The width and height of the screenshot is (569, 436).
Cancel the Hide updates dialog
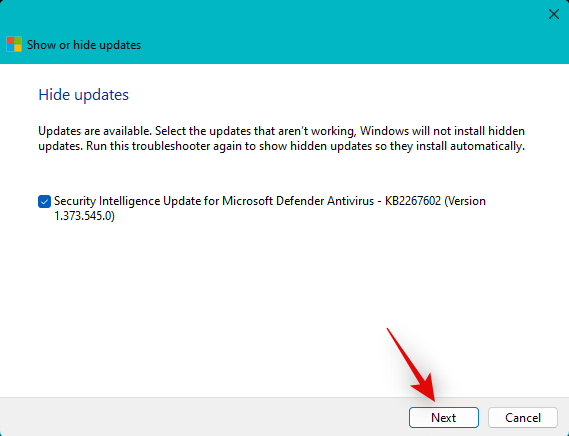pyautogui.click(x=523, y=417)
